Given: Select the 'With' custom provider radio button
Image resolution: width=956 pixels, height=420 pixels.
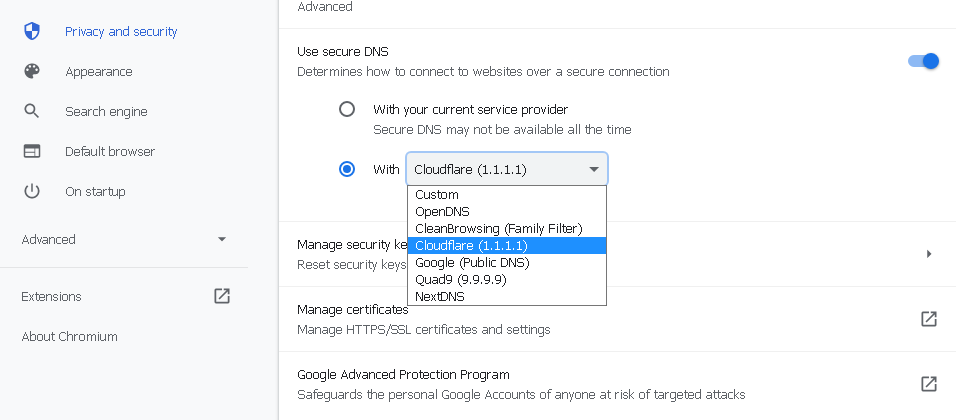Looking at the screenshot, I should tap(347, 169).
